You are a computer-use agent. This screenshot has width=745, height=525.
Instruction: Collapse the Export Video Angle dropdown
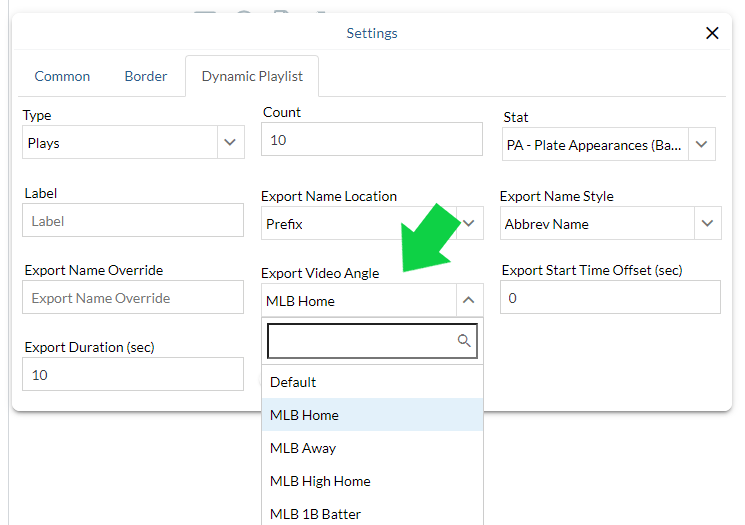coord(468,300)
